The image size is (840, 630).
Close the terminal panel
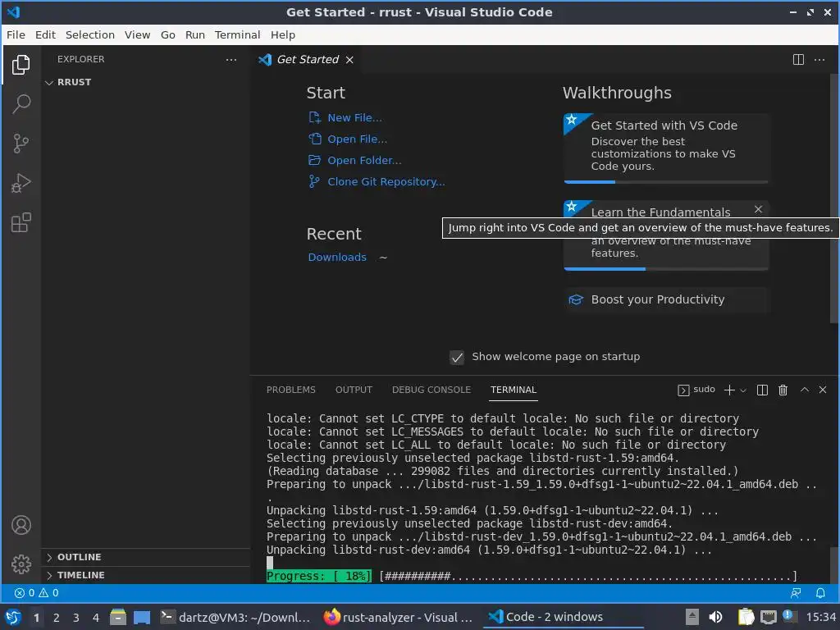(823, 390)
